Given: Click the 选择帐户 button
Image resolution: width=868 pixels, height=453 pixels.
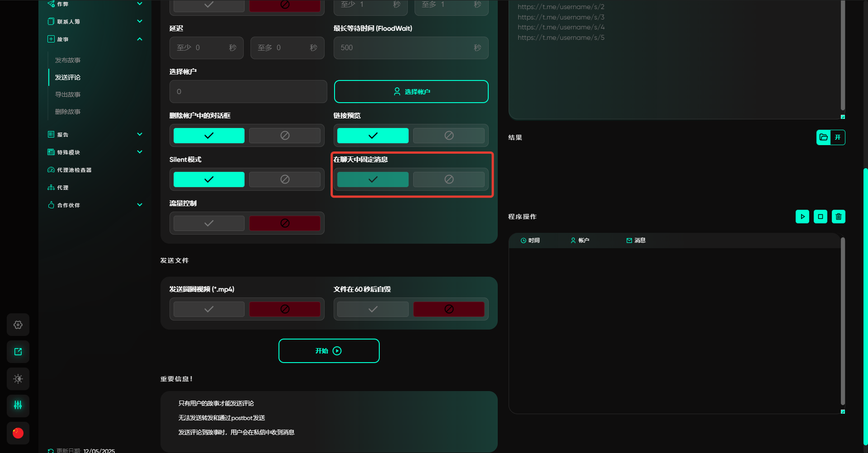Looking at the screenshot, I should click(411, 92).
